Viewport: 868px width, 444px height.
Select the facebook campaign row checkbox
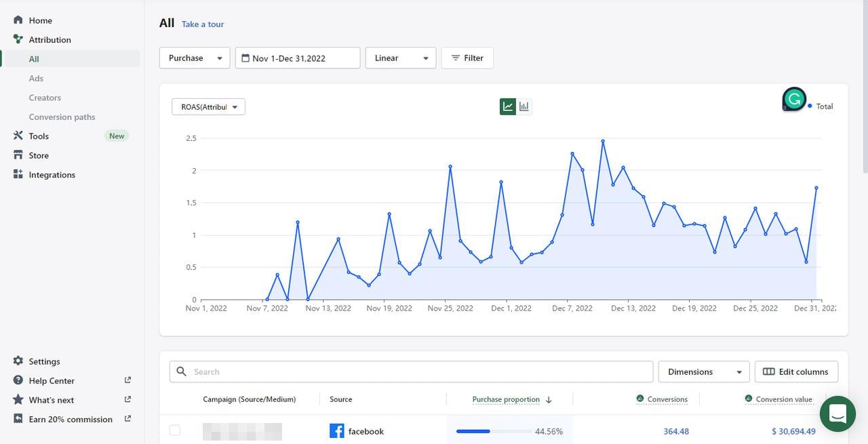pos(175,430)
